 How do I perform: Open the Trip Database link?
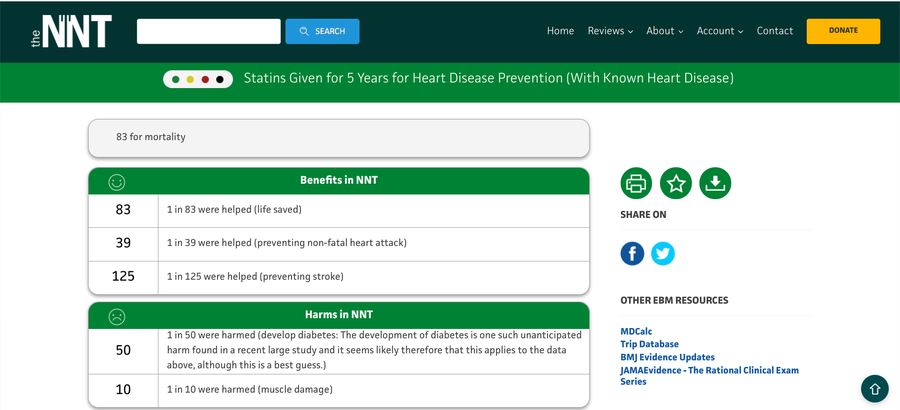649,344
